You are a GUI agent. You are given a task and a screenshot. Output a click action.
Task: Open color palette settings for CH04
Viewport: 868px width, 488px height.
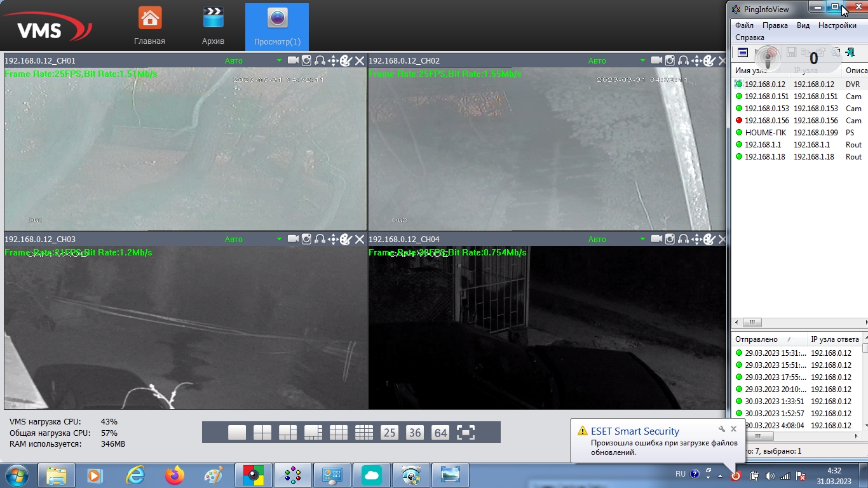click(x=709, y=239)
